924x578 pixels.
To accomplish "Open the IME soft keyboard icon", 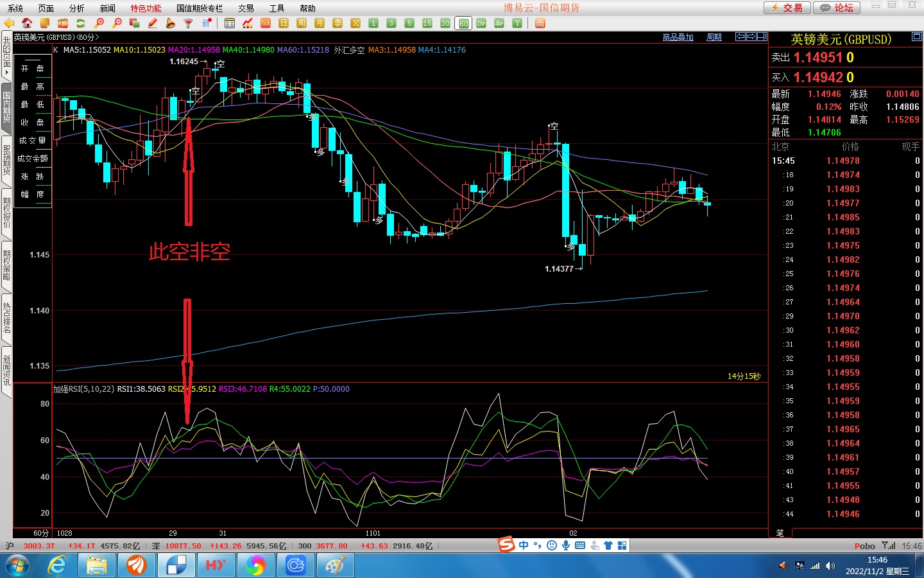I will point(580,545).
